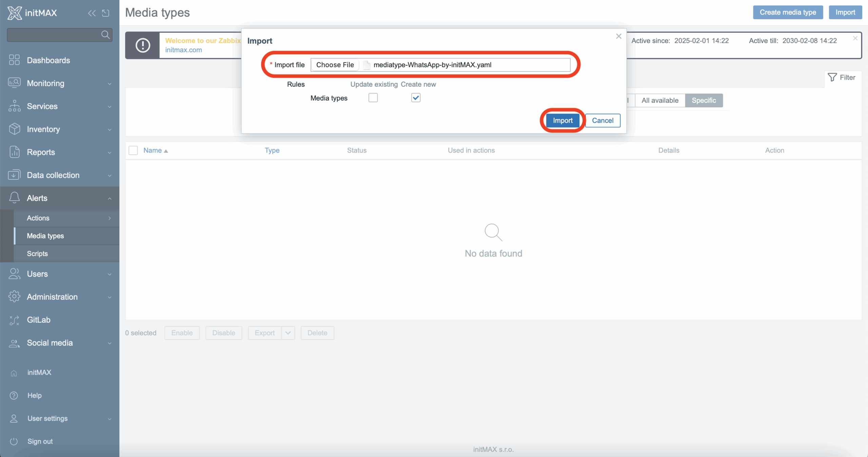
Task: Expand the Monitoring menu chevron
Action: (x=110, y=83)
